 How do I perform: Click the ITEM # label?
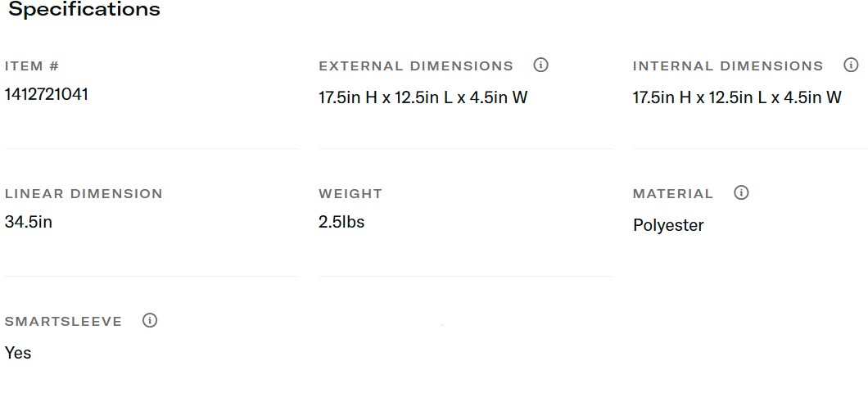click(32, 66)
